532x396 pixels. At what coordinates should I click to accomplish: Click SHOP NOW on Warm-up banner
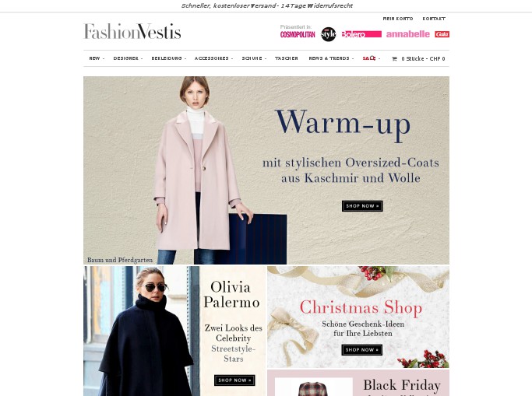click(x=362, y=206)
